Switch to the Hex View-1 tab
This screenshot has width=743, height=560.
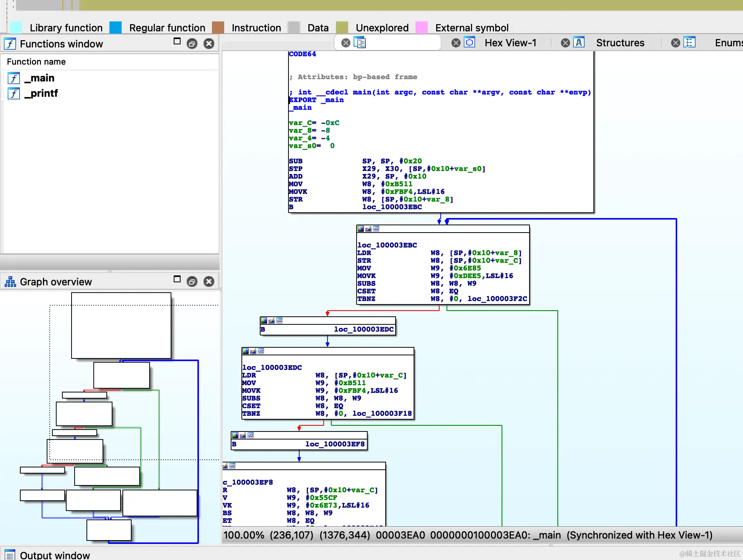point(510,43)
